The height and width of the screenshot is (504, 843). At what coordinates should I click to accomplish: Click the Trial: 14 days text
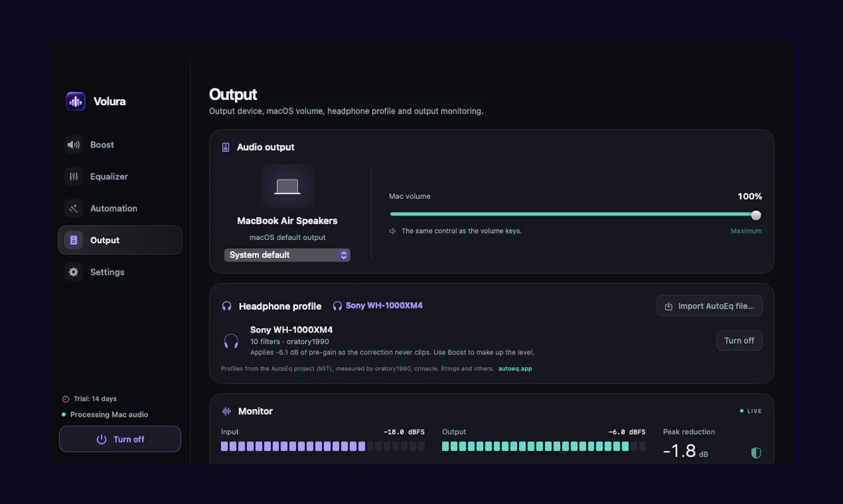[95, 399]
